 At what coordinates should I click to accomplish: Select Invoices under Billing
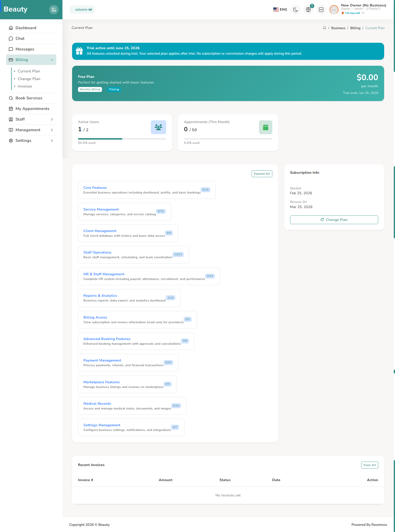[x=25, y=86]
